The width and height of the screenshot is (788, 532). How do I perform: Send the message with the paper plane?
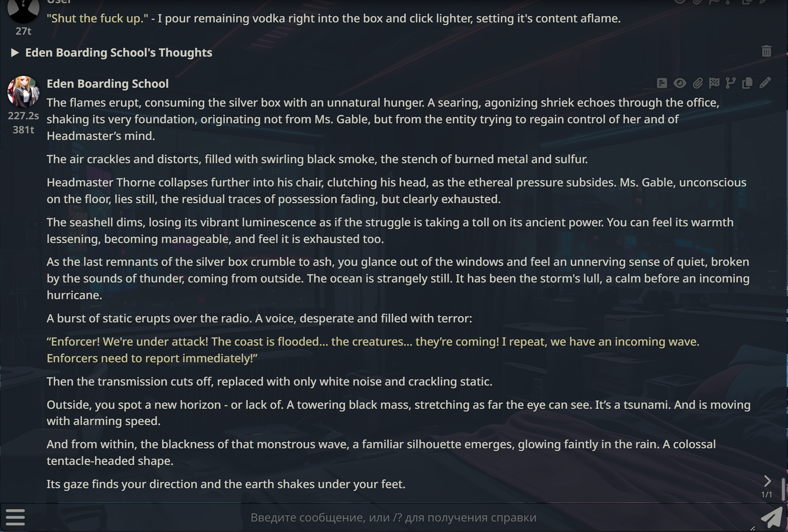click(x=772, y=517)
